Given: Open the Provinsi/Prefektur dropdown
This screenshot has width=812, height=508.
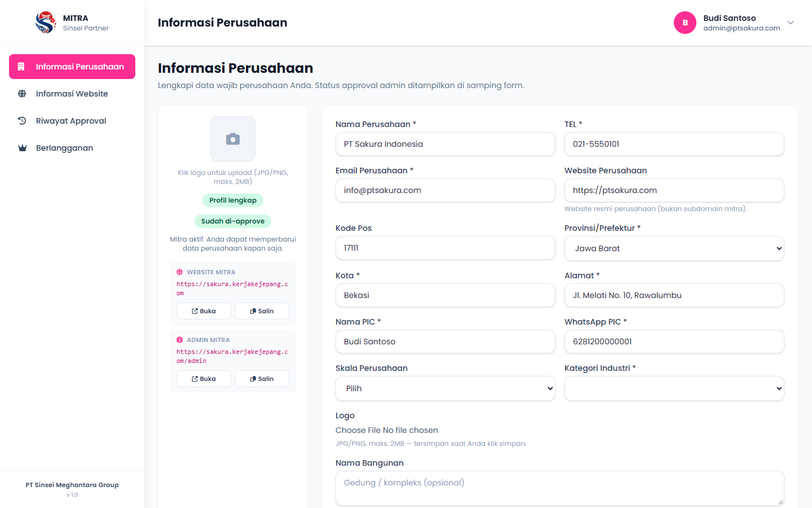Looking at the screenshot, I should pos(674,248).
